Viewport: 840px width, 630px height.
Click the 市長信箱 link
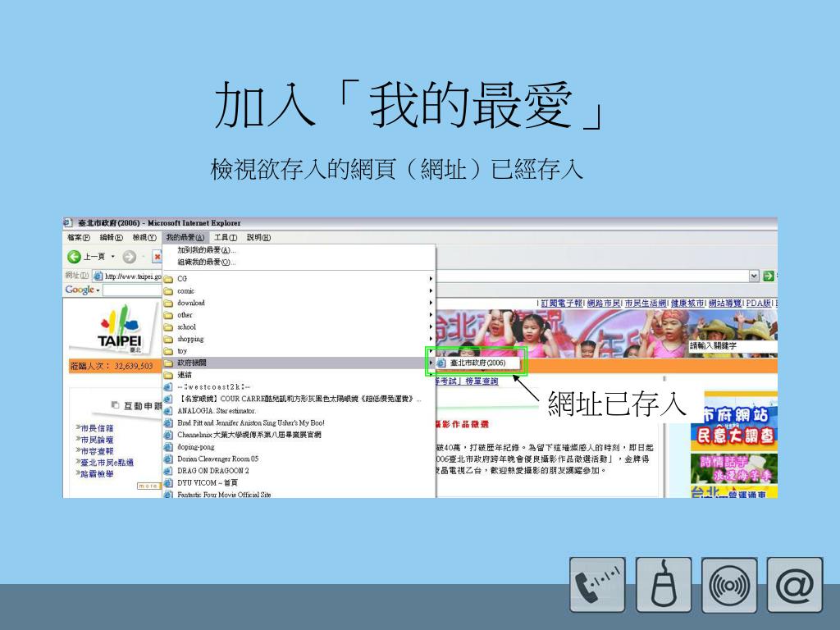(97, 428)
